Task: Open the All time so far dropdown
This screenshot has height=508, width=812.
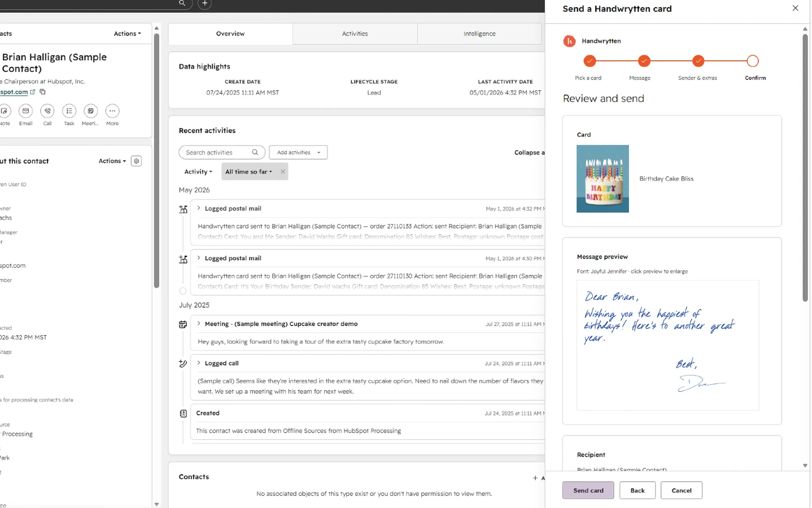Action: tap(249, 171)
